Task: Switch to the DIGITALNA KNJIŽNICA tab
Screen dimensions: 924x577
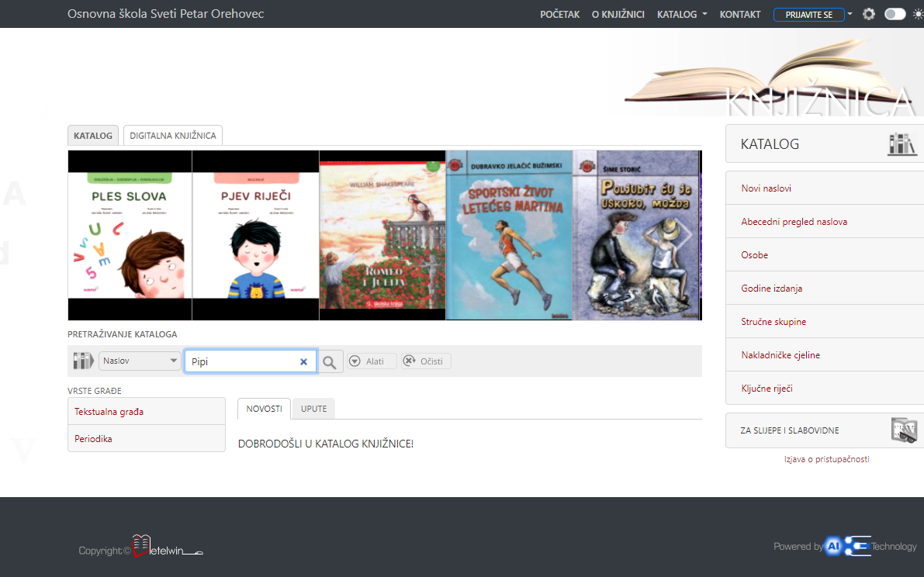Action: 173,136
